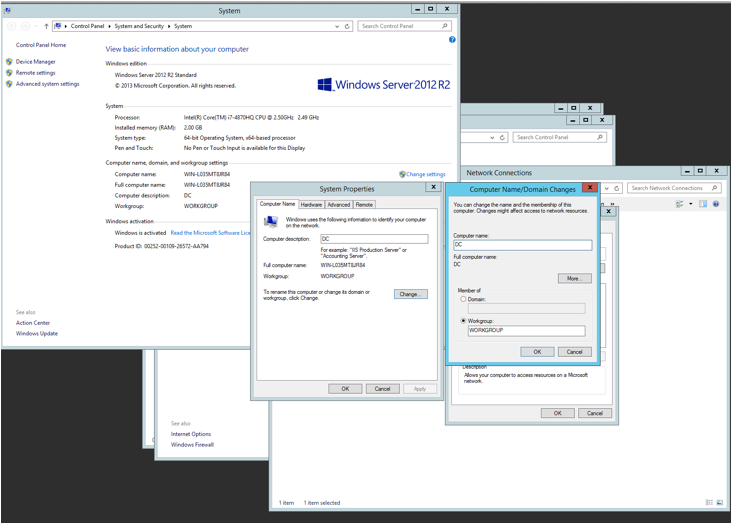The height and width of the screenshot is (524, 732).
Task: Close Computer Name/Domain Changes dialog
Action: point(590,187)
